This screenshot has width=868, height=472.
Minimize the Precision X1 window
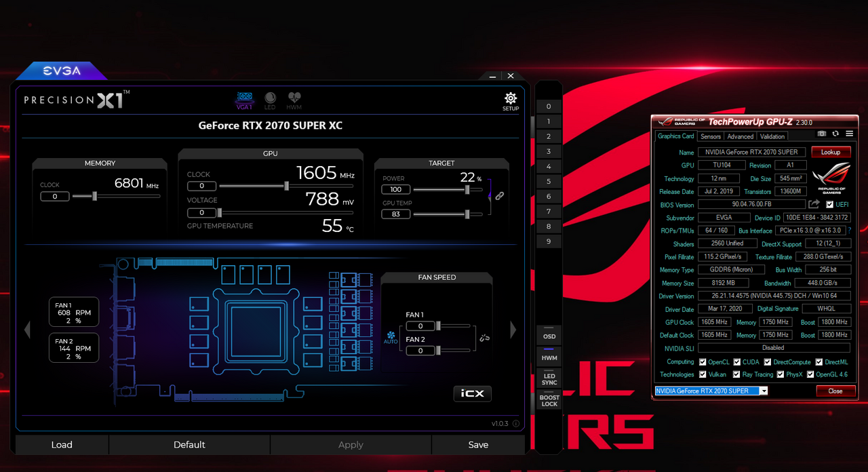(492, 76)
